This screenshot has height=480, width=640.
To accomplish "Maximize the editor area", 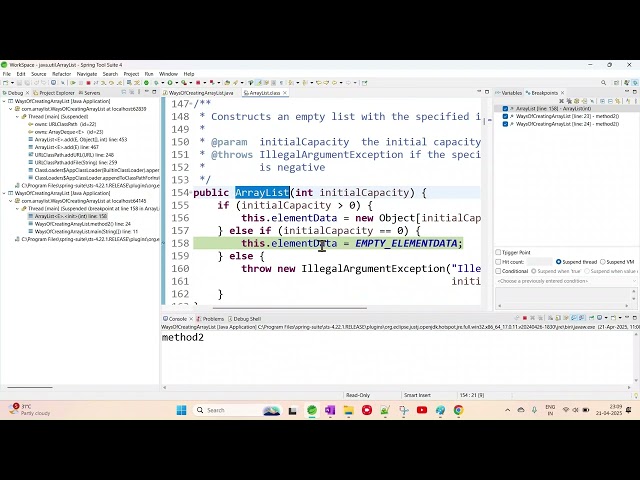I will (487, 92).
